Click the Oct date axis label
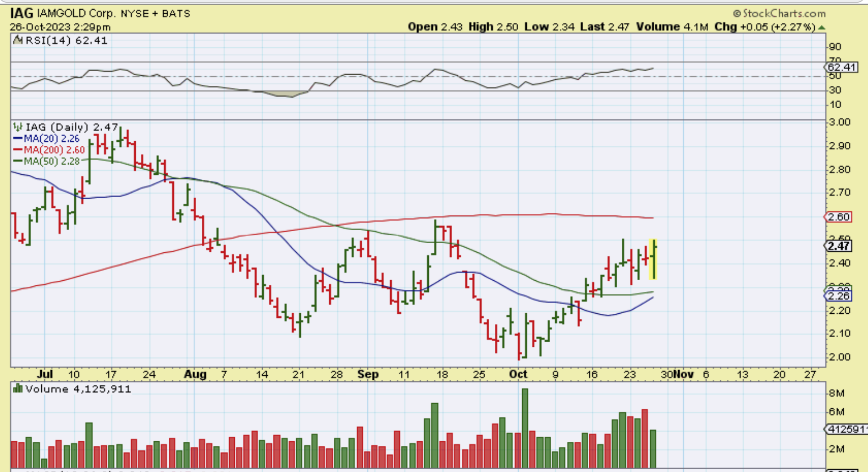 pyautogui.click(x=519, y=374)
